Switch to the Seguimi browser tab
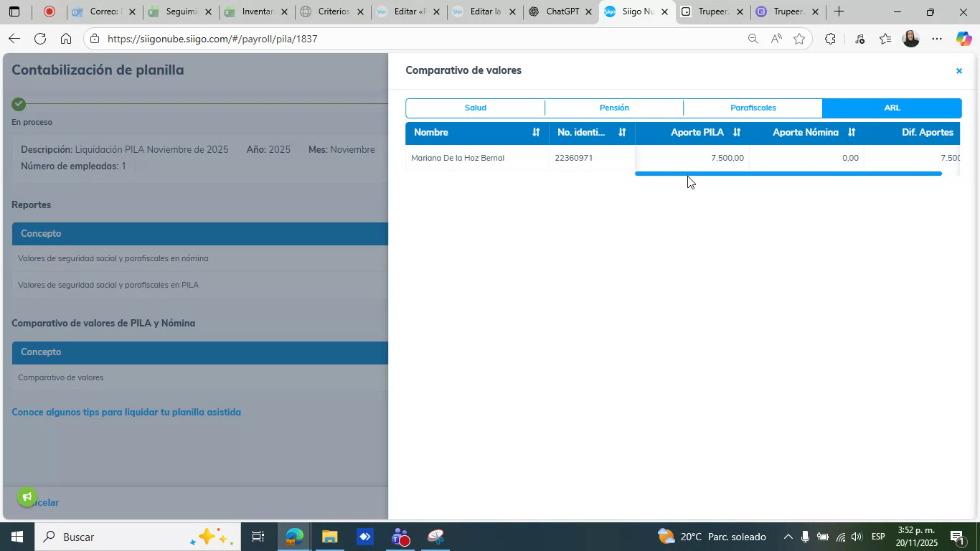The image size is (980, 551). point(179,11)
